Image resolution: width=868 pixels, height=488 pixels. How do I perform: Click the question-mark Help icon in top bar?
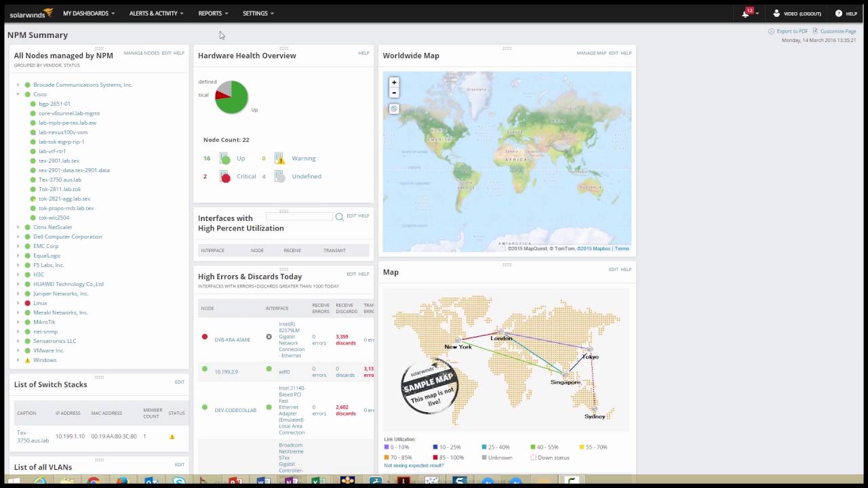(838, 13)
